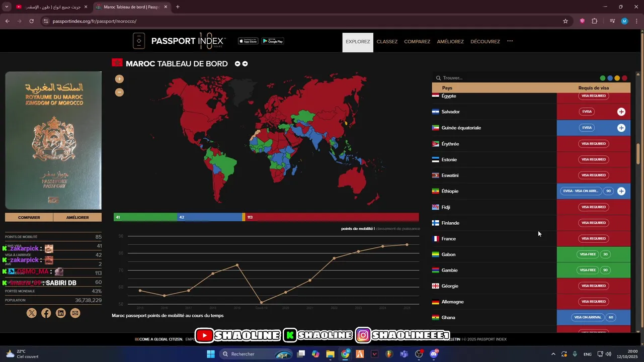Share by email icon

[x=75, y=313]
